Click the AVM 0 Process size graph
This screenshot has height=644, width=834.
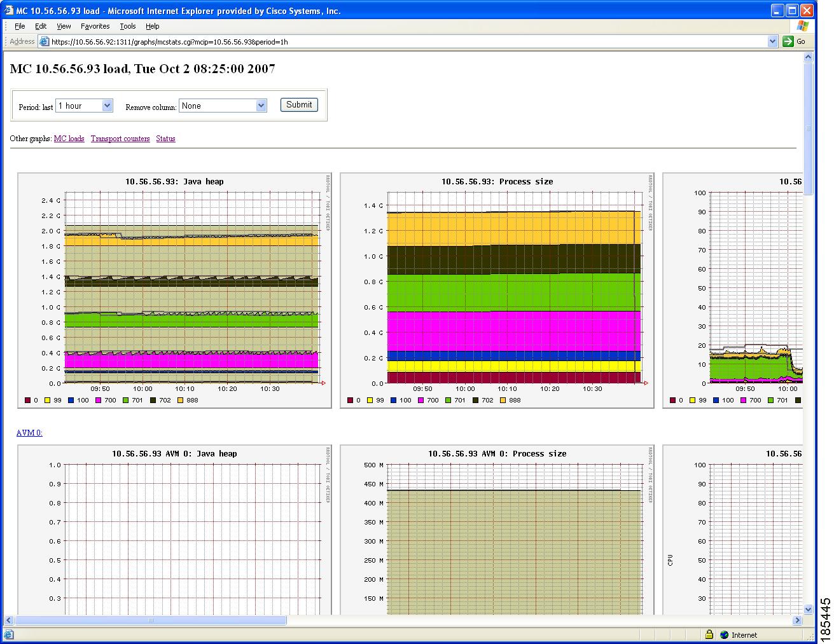coord(497,530)
